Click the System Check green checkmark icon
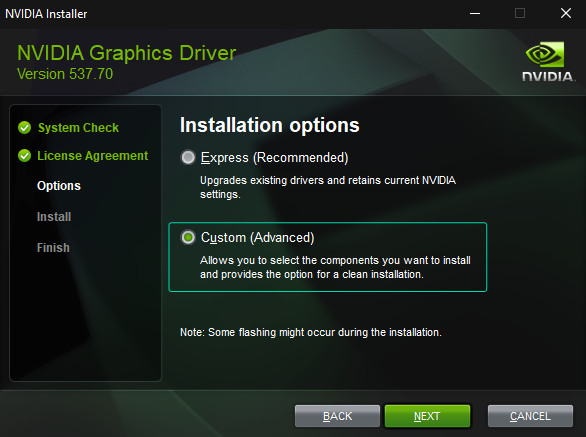 coord(25,127)
